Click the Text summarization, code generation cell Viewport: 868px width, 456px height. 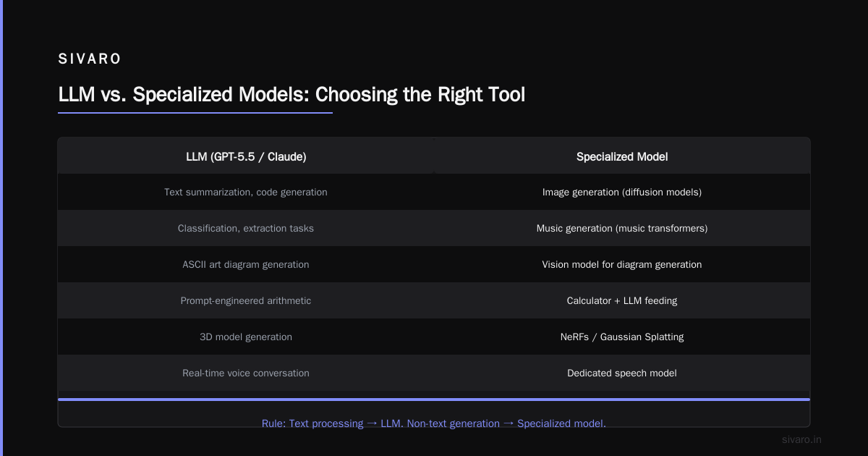(x=246, y=192)
